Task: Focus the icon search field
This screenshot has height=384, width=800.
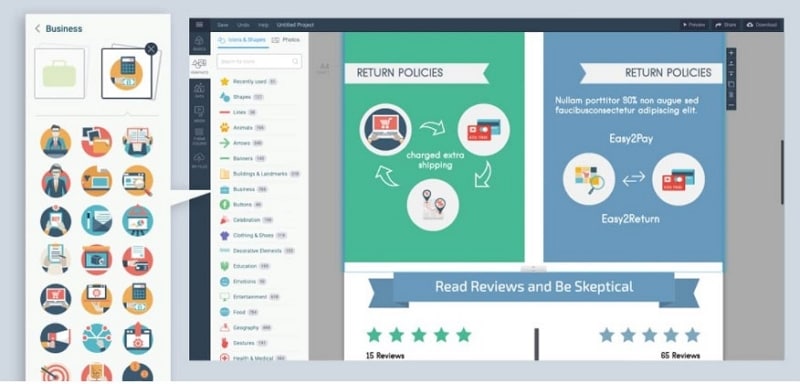Action: (x=259, y=62)
